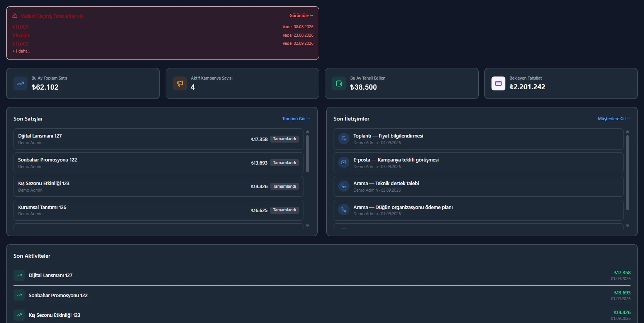Click the meeting icon beside Toplantı — Fiyat bilgilendirmesi
Viewport: 644px width, 323px height.
(x=344, y=138)
